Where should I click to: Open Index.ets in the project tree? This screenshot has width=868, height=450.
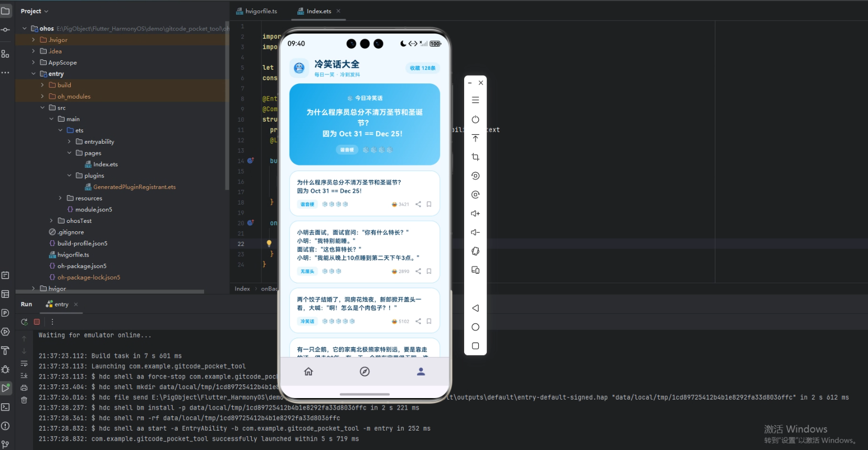click(x=101, y=164)
